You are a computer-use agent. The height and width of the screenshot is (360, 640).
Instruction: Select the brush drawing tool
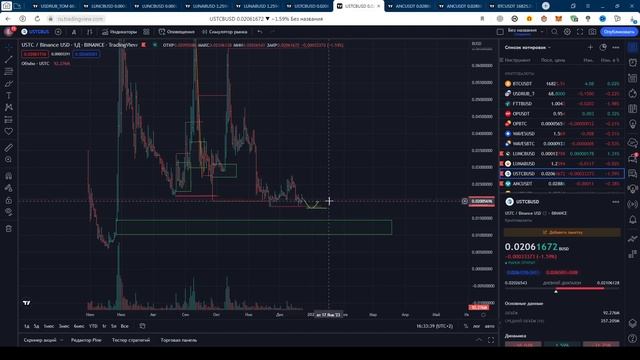pos(9,84)
